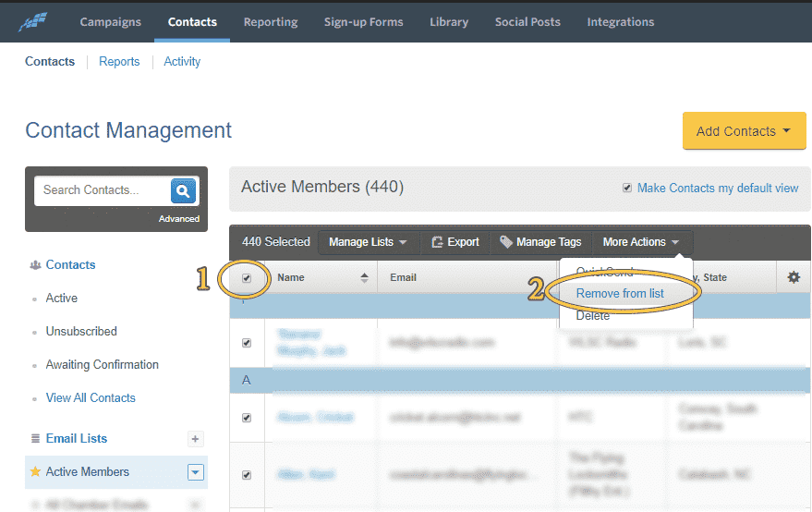Go to the Reporting tab
The image size is (812, 512).
click(x=271, y=22)
